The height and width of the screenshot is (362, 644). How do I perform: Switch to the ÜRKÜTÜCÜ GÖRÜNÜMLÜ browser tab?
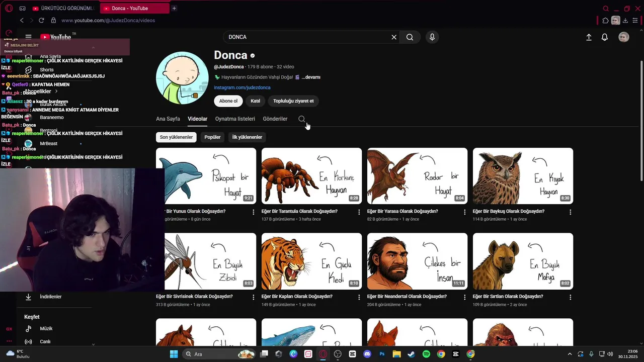click(x=63, y=9)
